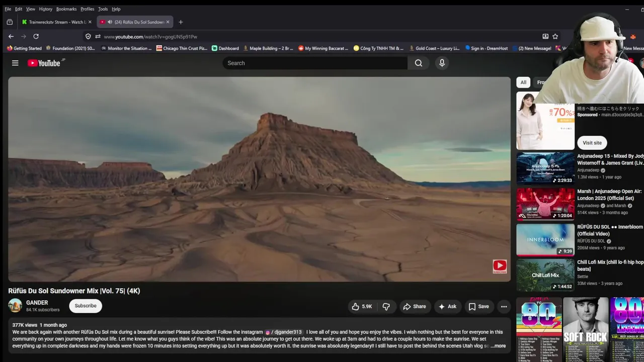This screenshot has width=644, height=362.
Task: Open the YouTube hamburger guide menu
Action: (15, 63)
